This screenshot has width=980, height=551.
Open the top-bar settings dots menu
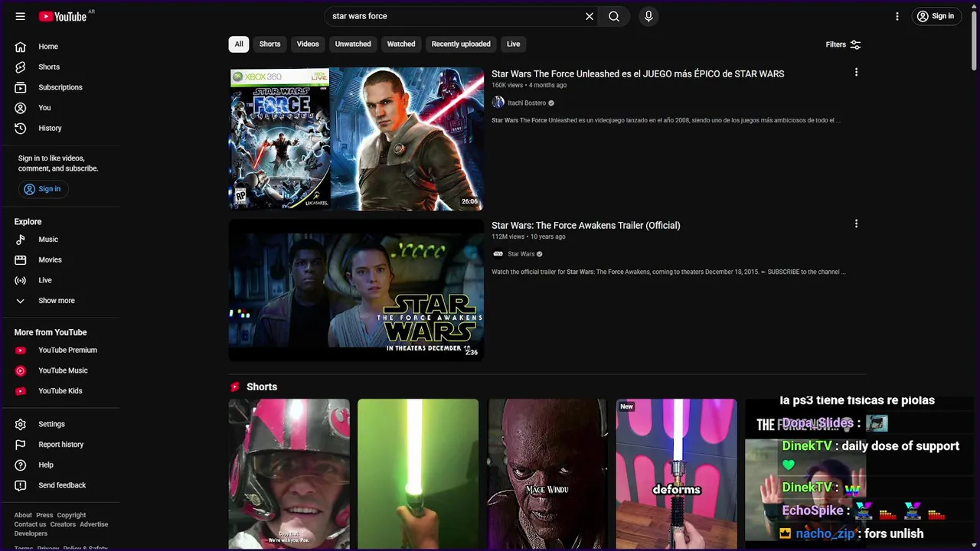(x=897, y=16)
